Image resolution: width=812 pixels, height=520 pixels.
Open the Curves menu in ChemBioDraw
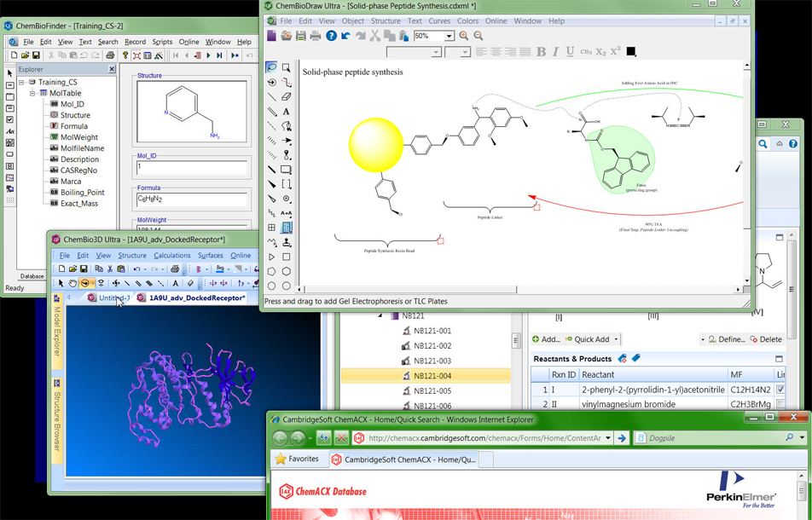tap(439, 20)
